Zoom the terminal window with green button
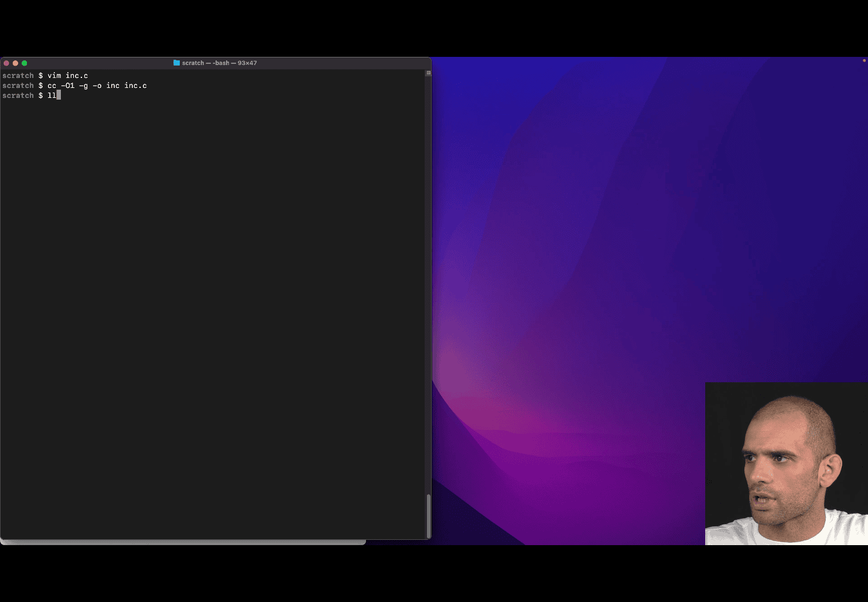The width and height of the screenshot is (868, 602). 24,63
